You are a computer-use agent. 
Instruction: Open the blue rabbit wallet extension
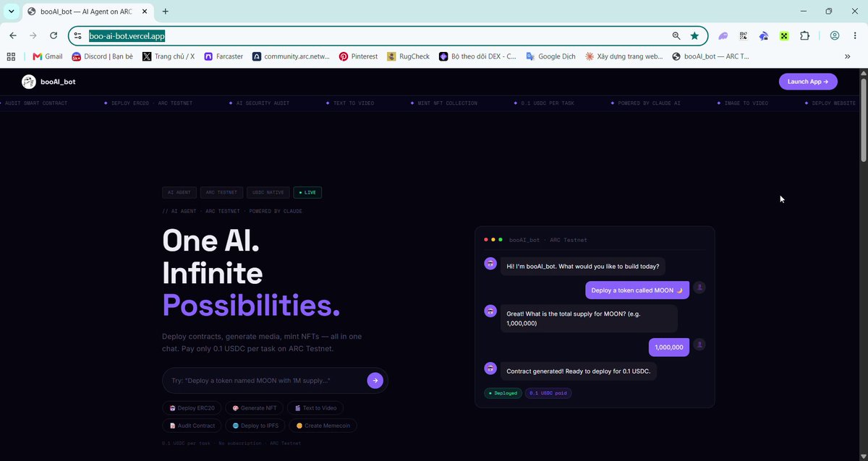(763, 35)
